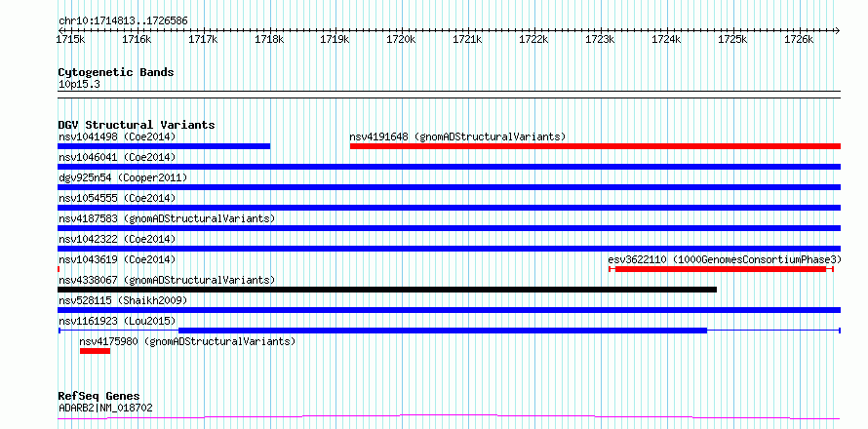Click the 1723k ruler tick label
This screenshot has width=868, height=429.
(x=600, y=40)
